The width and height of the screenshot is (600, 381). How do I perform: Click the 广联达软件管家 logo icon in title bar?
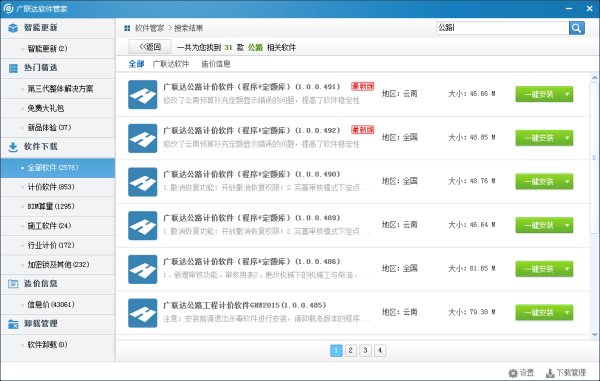tap(8, 8)
